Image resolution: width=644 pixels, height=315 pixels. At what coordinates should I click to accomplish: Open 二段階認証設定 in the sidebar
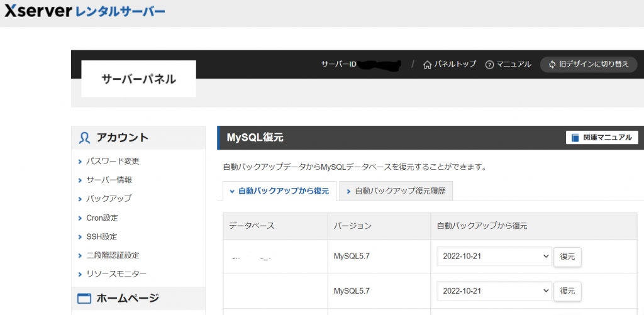[113, 255]
